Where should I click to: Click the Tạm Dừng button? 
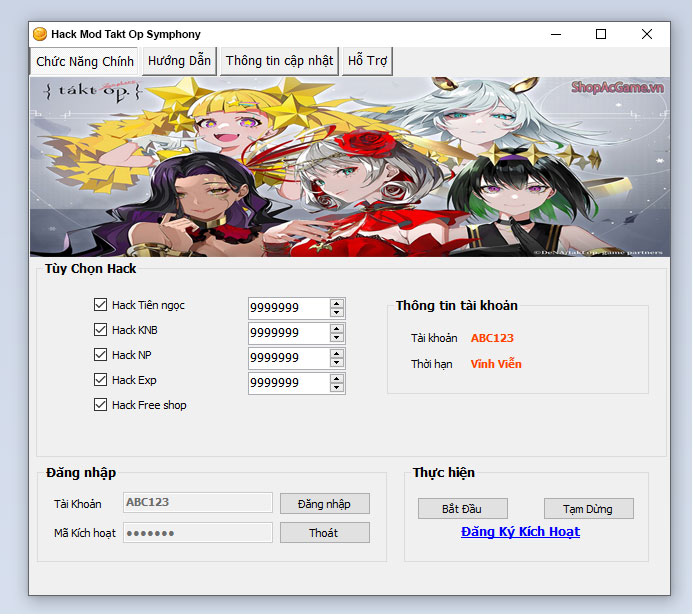tap(589, 509)
